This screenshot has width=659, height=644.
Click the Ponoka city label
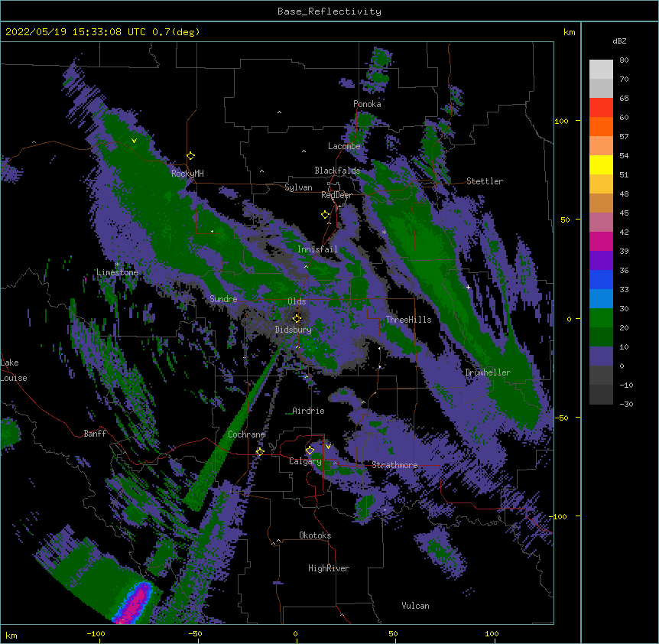click(367, 104)
